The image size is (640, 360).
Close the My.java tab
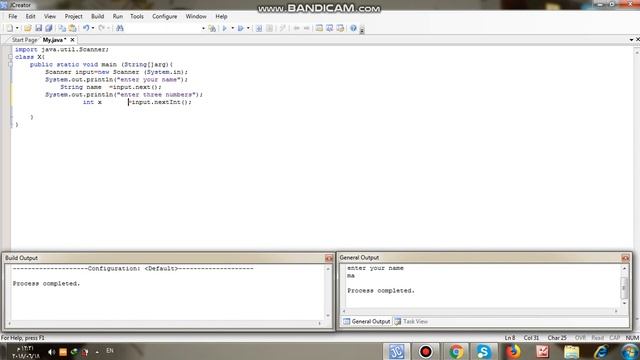click(x=72, y=40)
